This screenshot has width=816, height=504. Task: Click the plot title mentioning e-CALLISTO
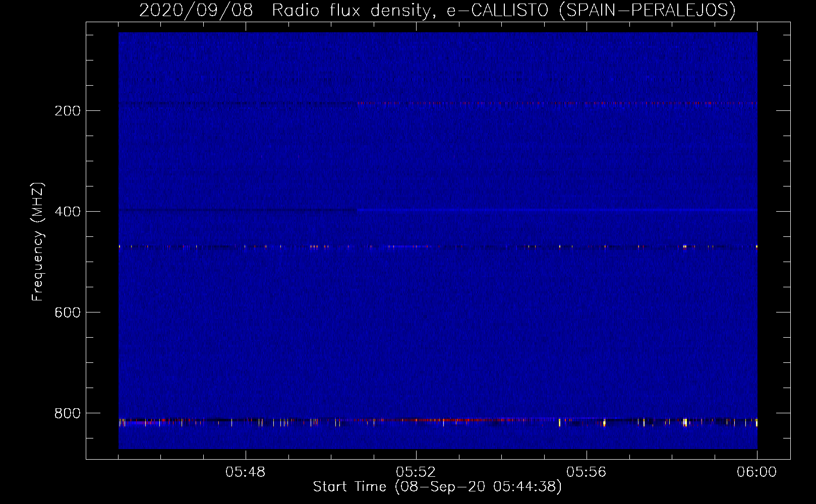(x=437, y=10)
